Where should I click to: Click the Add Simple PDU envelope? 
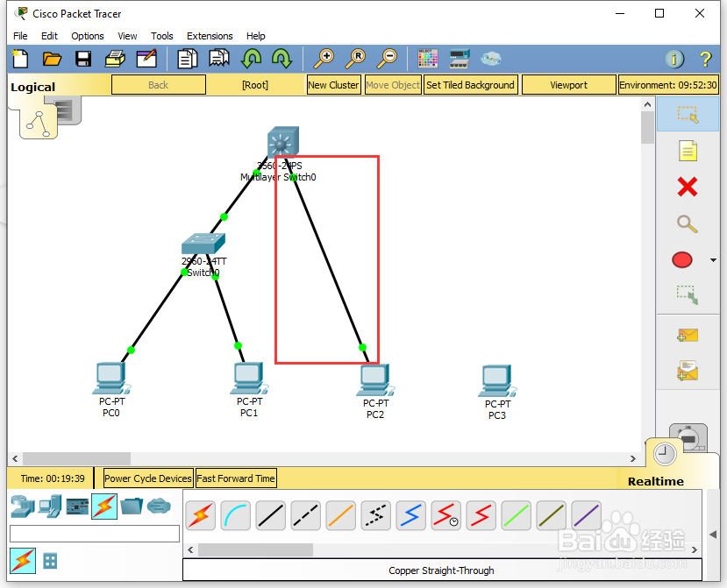coord(688,335)
